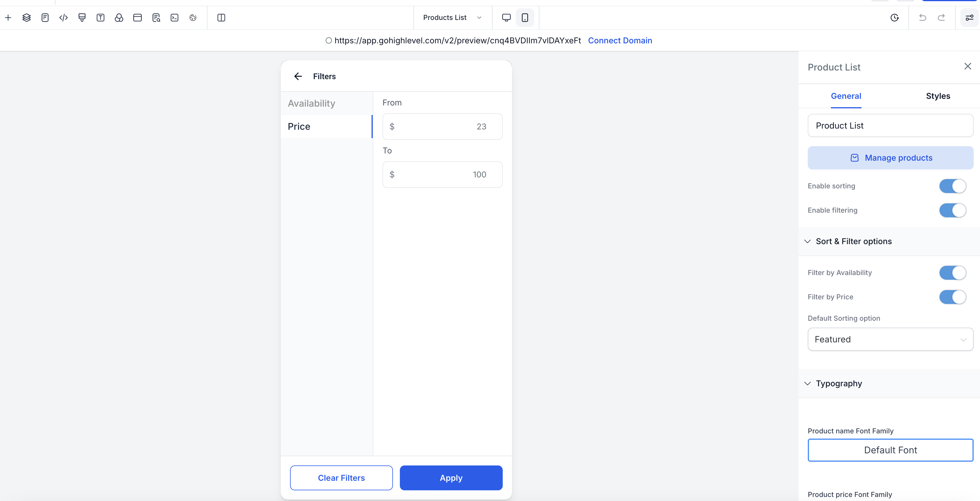
Task: Click the cookie consent icon
Action: click(x=193, y=18)
